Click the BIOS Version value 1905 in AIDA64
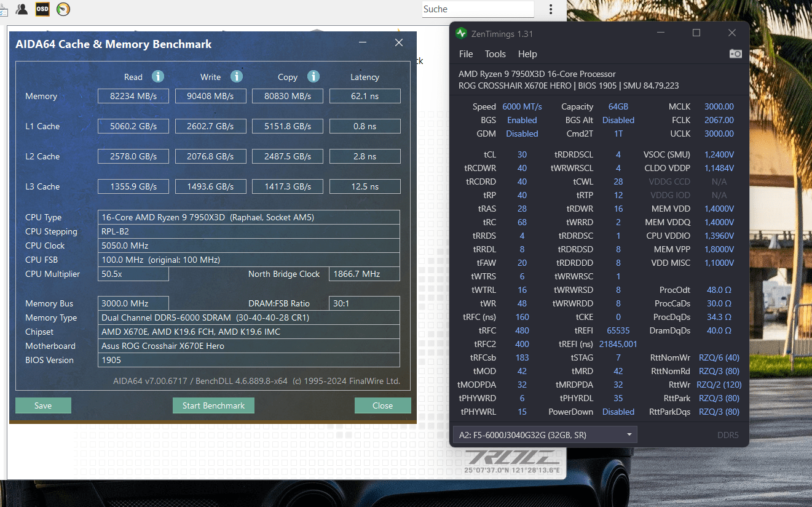This screenshot has height=507, width=812. [x=249, y=360]
